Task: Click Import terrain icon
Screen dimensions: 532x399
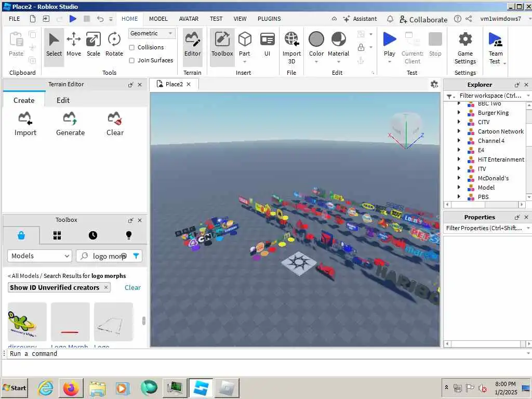Action: pyautogui.click(x=25, y=124)
